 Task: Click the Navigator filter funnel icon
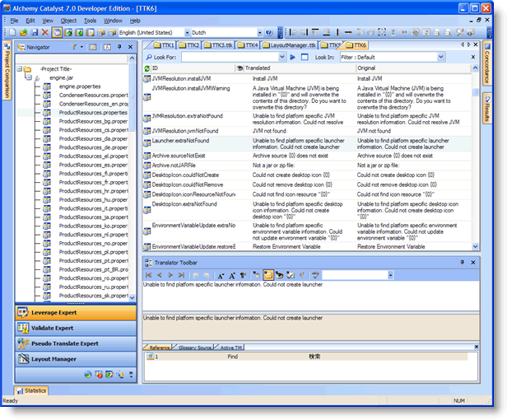click(74, 47)
